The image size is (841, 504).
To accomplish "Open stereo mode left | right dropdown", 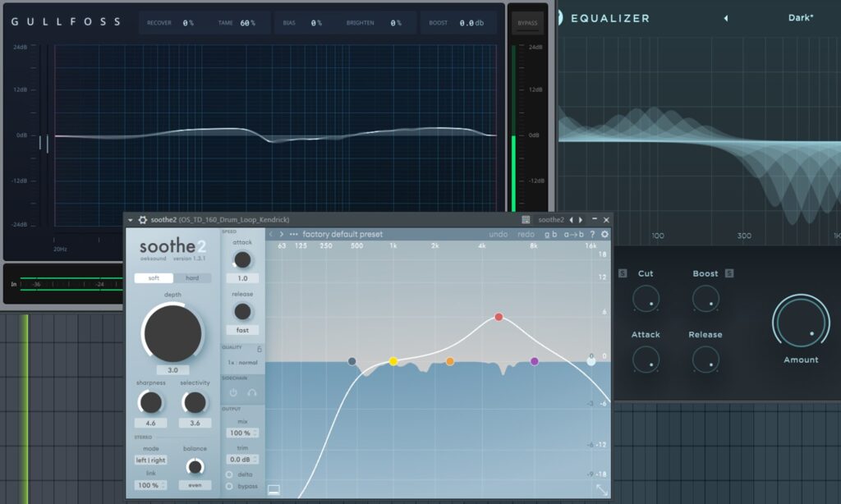I will (151, 460).
